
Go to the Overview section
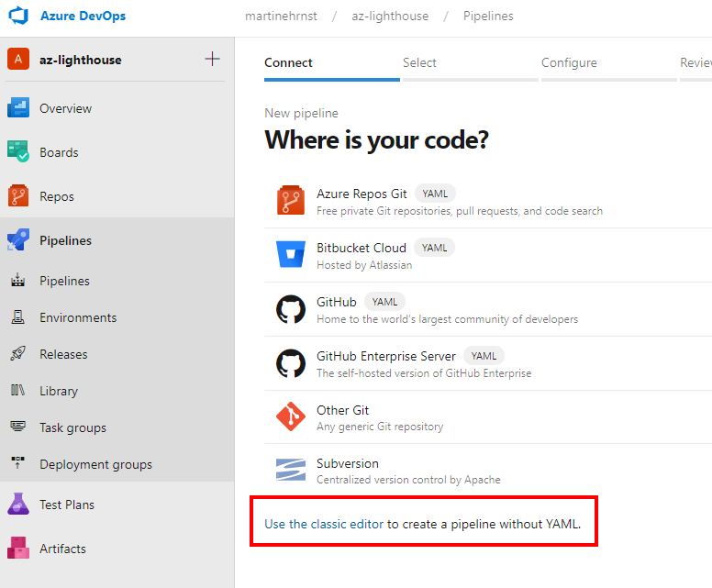(65, 108)
